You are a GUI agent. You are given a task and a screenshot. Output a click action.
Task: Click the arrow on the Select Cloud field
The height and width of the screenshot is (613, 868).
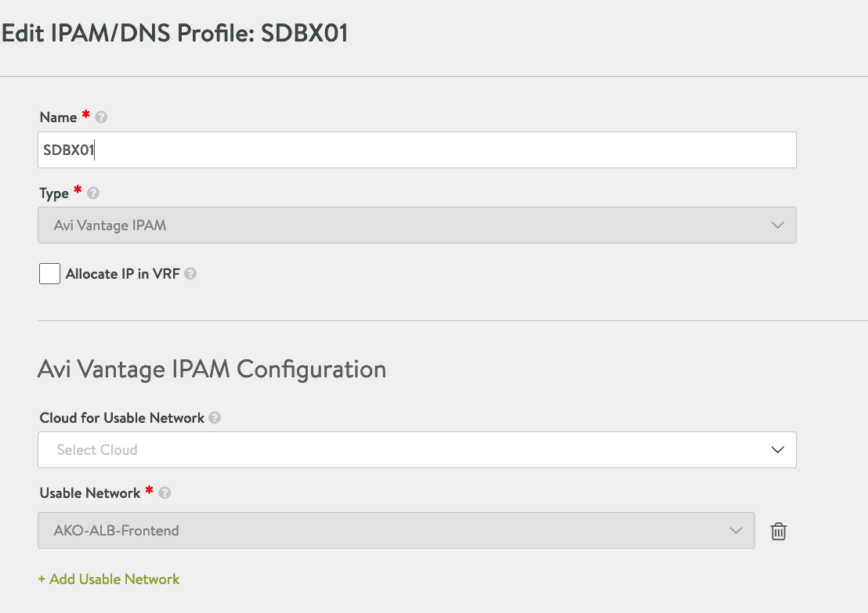(777, 449)
